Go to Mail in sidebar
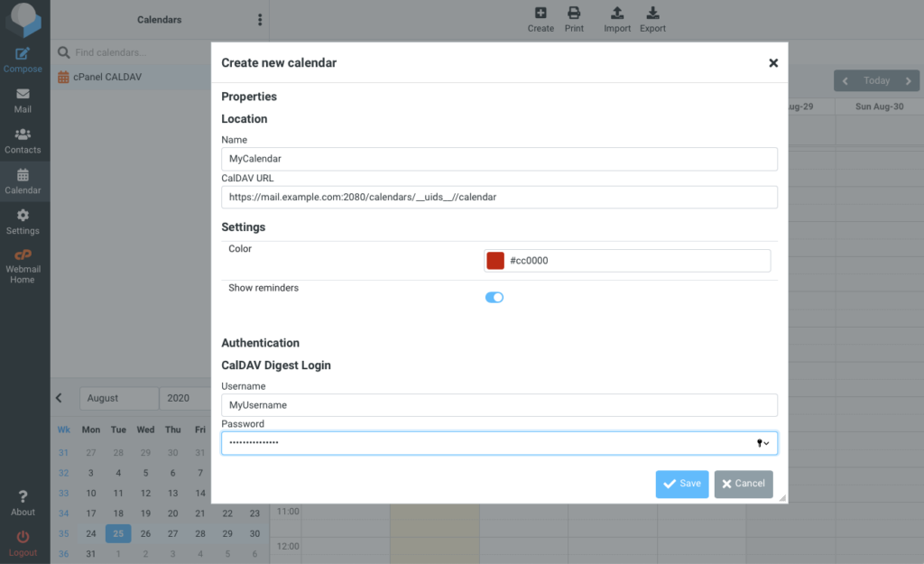This screenshot has width=924, height=564. click(23, 95)
